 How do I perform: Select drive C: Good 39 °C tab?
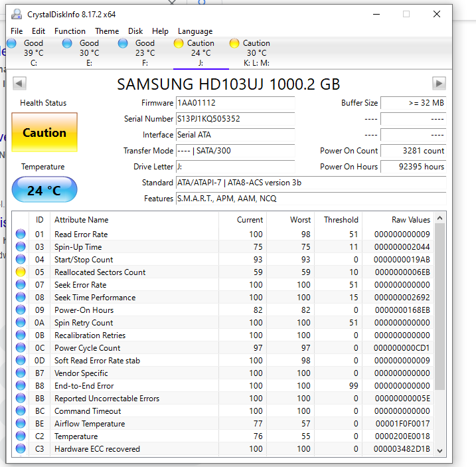pyautogui.click(x=34, y=53)
